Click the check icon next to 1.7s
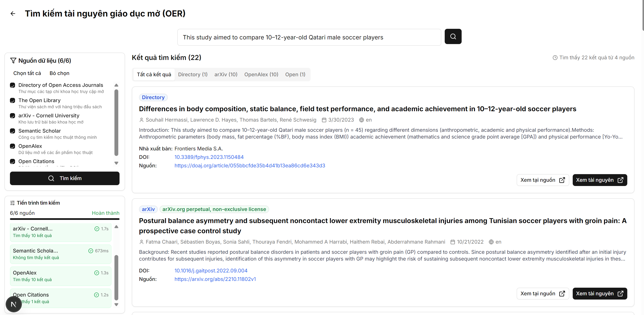 pyautogui.click(x=97, y=229)
